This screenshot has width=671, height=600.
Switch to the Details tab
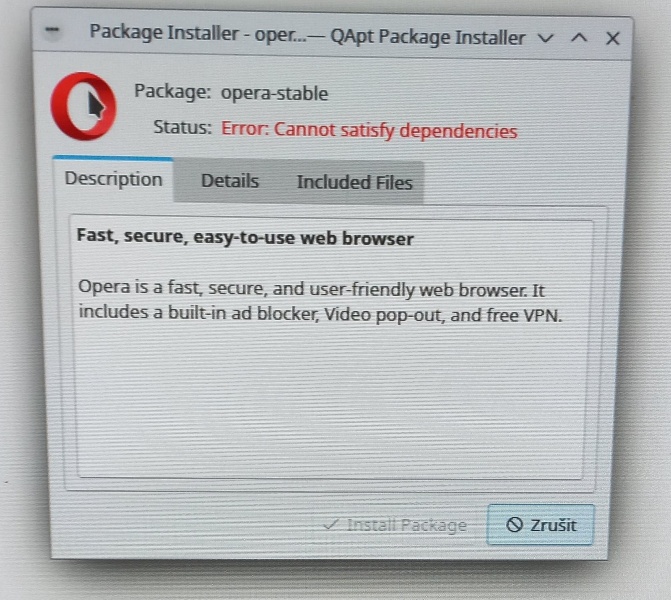point(230,181)
